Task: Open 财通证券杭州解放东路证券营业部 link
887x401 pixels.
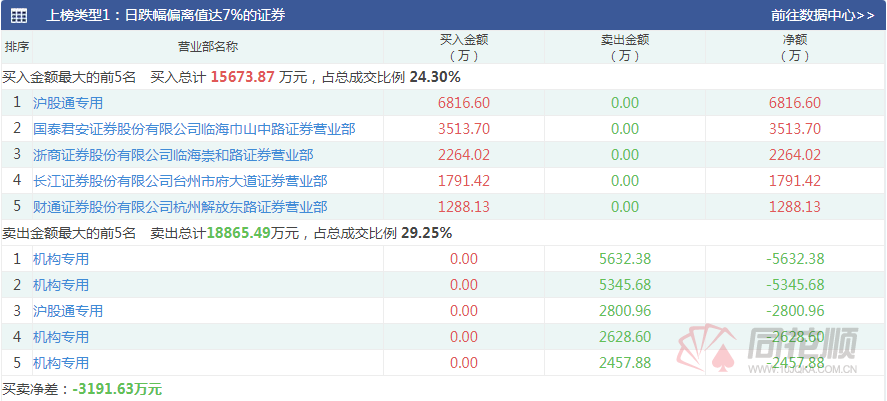Action: pos(180,207)
